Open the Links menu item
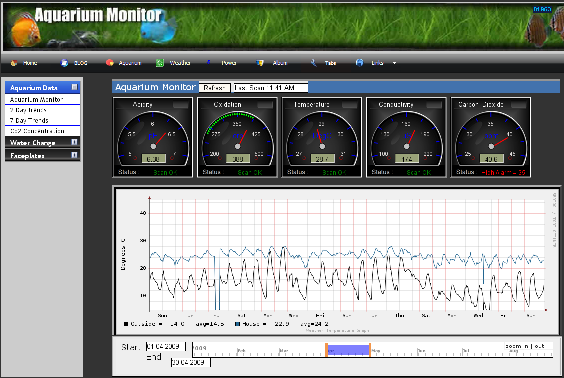The height and width of the screenshot is (378, 564). 377,63
